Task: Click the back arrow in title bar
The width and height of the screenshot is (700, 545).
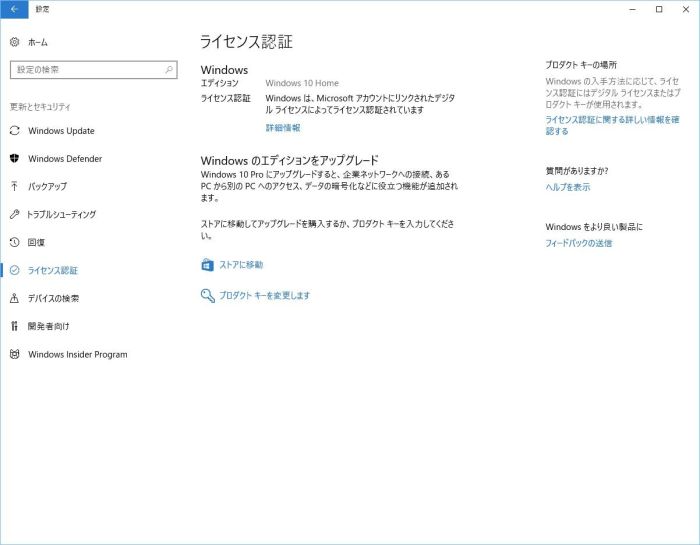Action: pos(14,9)
